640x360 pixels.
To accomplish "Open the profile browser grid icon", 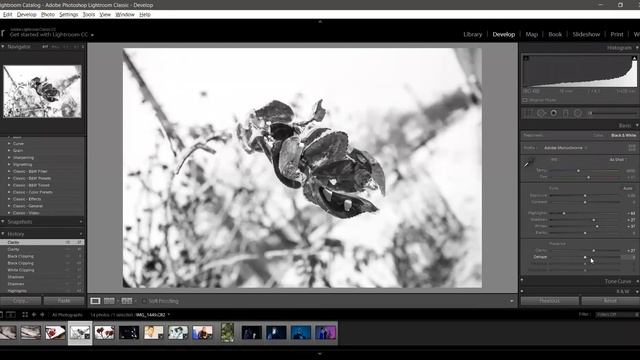I will (632, 147).
